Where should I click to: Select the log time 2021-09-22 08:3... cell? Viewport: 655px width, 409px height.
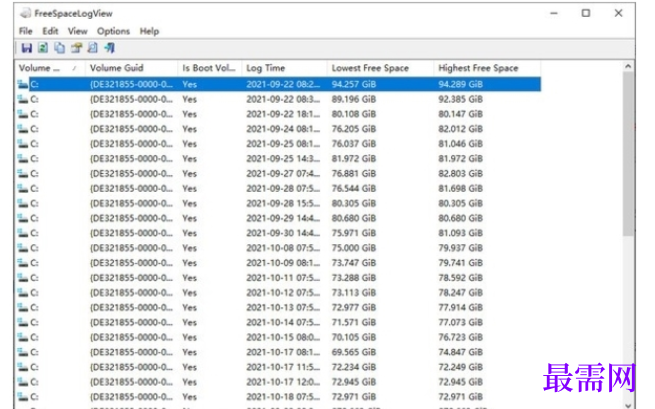coord(283,99)
